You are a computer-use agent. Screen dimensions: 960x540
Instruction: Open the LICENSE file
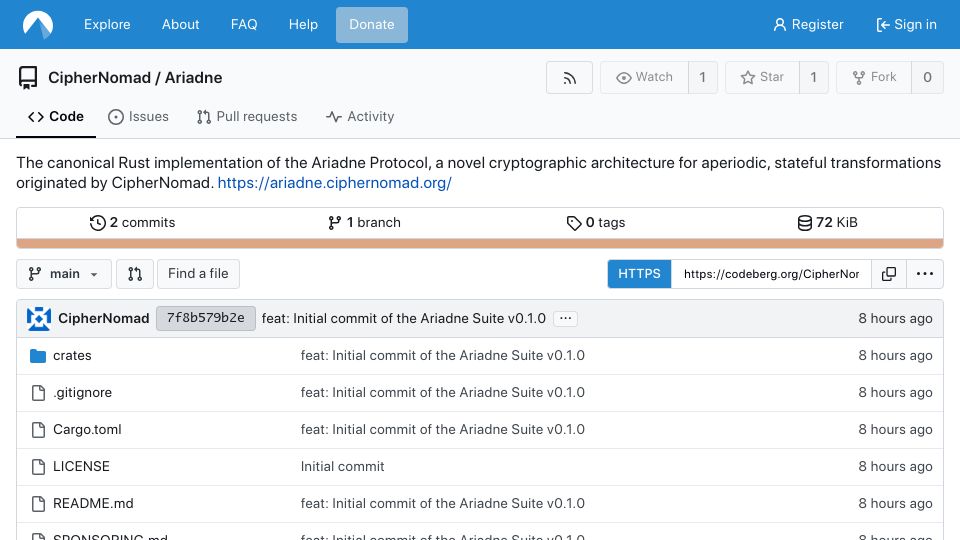pos(81,467)
